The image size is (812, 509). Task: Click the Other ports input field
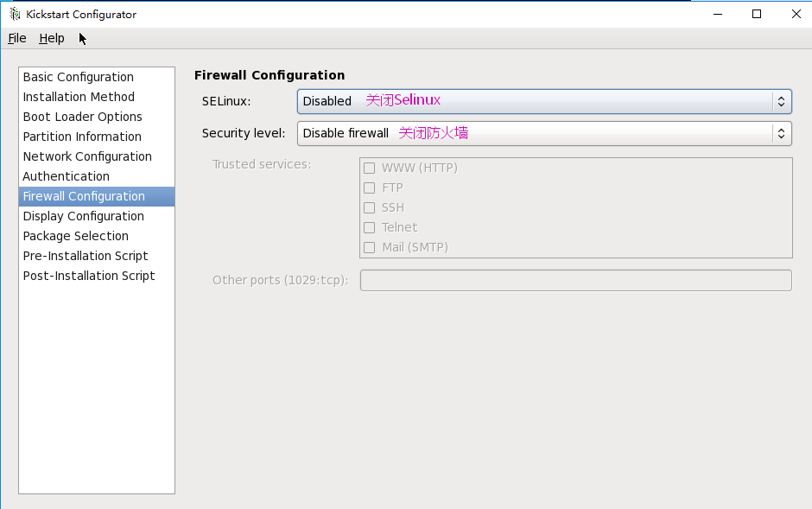click(575, 280)
